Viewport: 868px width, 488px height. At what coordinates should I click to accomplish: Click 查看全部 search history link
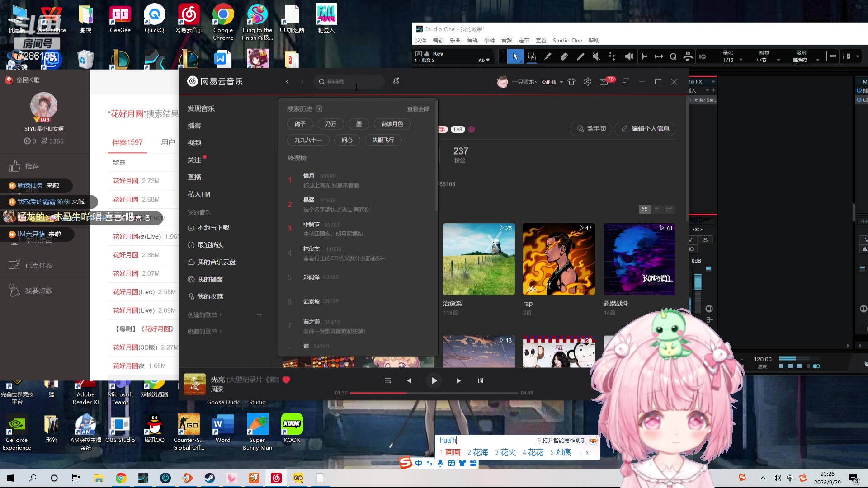pos(418,109)
